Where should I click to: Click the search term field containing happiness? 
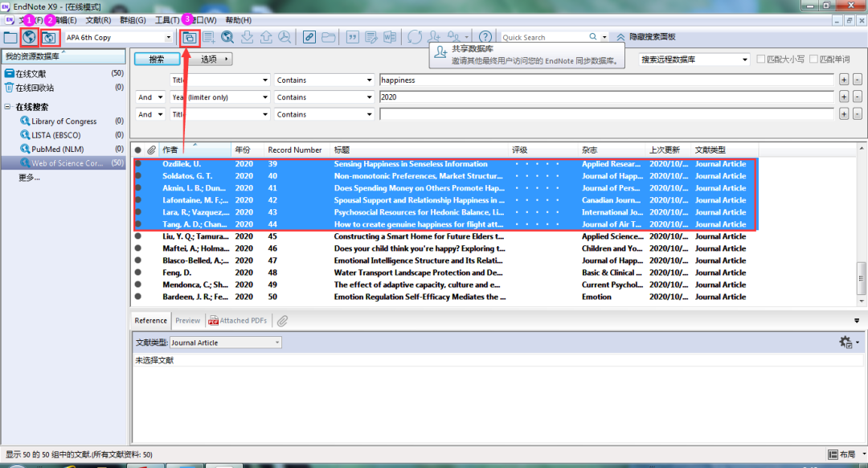pos(606,80)
